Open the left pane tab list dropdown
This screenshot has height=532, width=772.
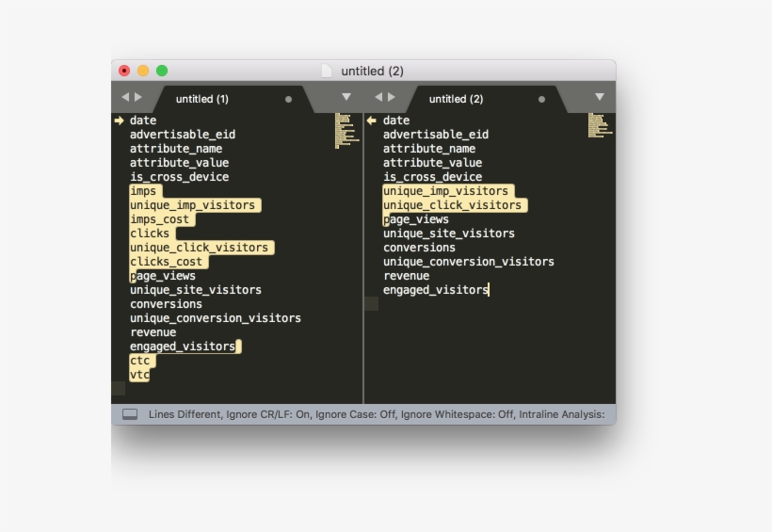(x=346, y=97)
